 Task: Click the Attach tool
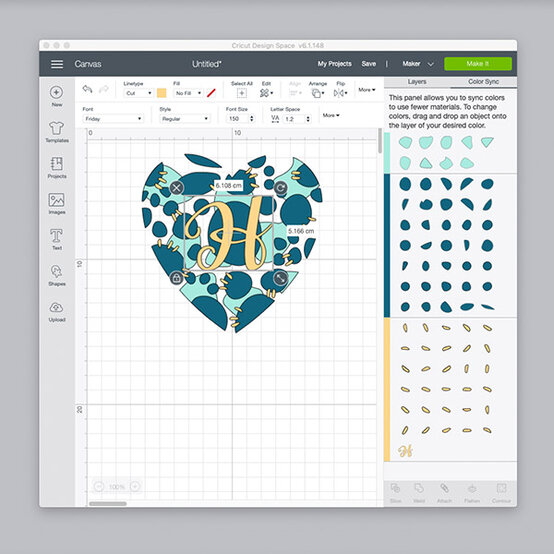click(444, 492)
